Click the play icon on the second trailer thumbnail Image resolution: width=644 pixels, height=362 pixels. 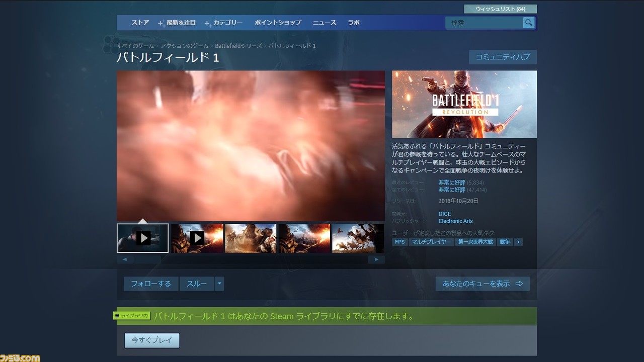coord(197,237)
